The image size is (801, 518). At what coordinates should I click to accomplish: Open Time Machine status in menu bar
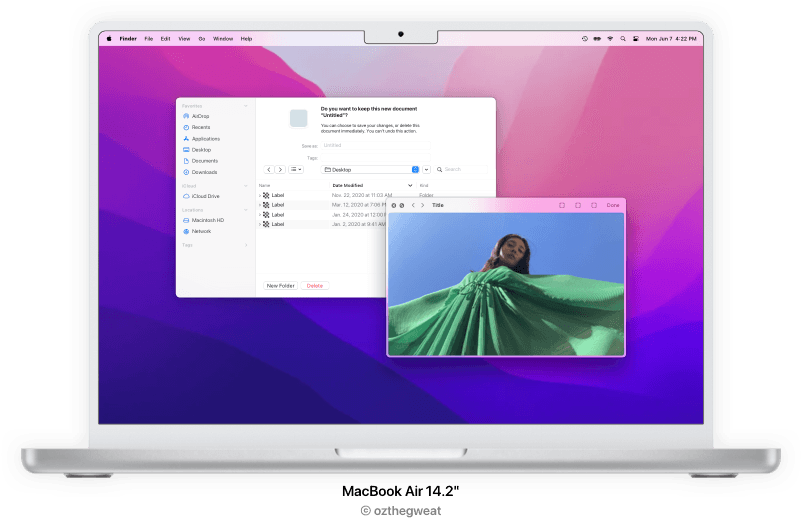pyautogui.click(x=584, y=38)
